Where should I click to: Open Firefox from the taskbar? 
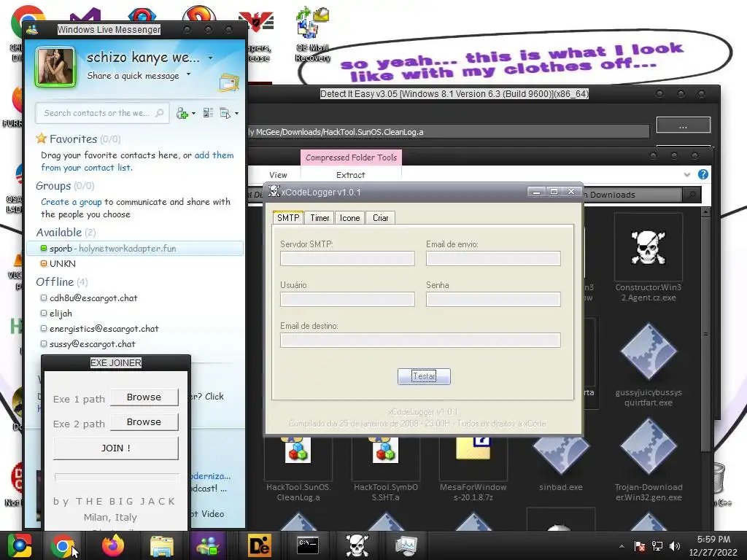point(113,545)
